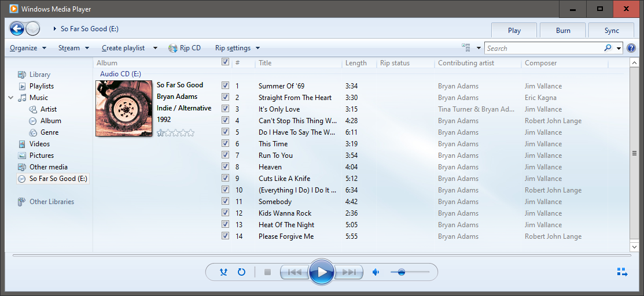This screenshot has width=644, height=296.
Task: Start playback with the Play button
Action: [x=322, y=272]
